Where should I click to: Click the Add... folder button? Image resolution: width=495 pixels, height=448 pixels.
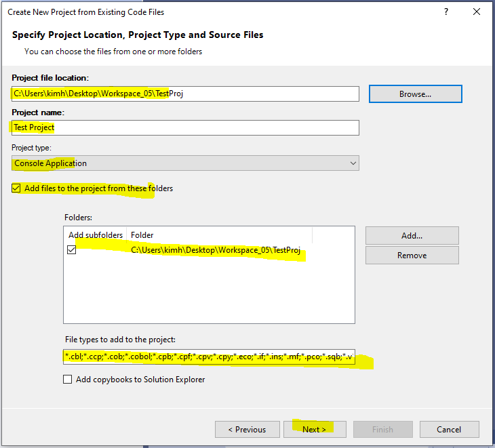pos(412,235)
